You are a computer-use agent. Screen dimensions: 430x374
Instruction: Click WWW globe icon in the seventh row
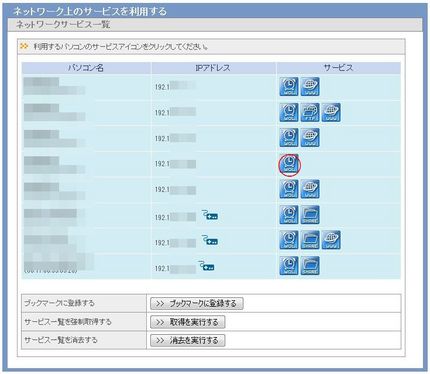pyautogui.click(x=331, y=240)
